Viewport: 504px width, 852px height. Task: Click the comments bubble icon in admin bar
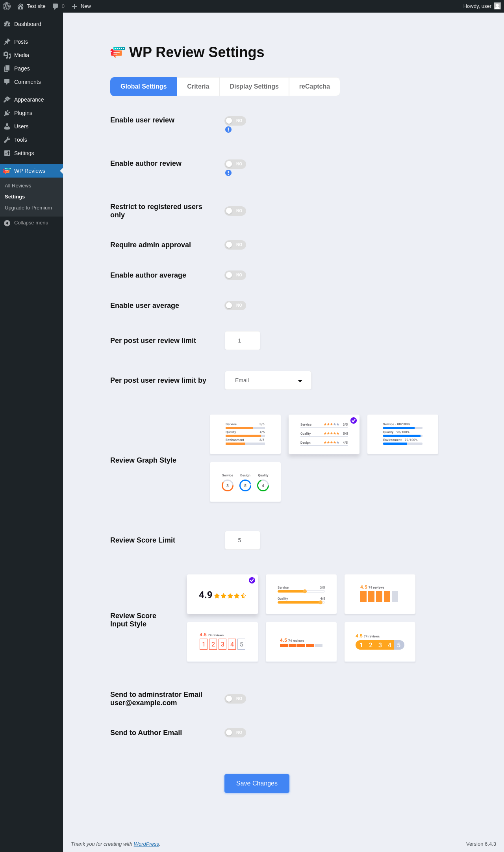tap(55, 6)
